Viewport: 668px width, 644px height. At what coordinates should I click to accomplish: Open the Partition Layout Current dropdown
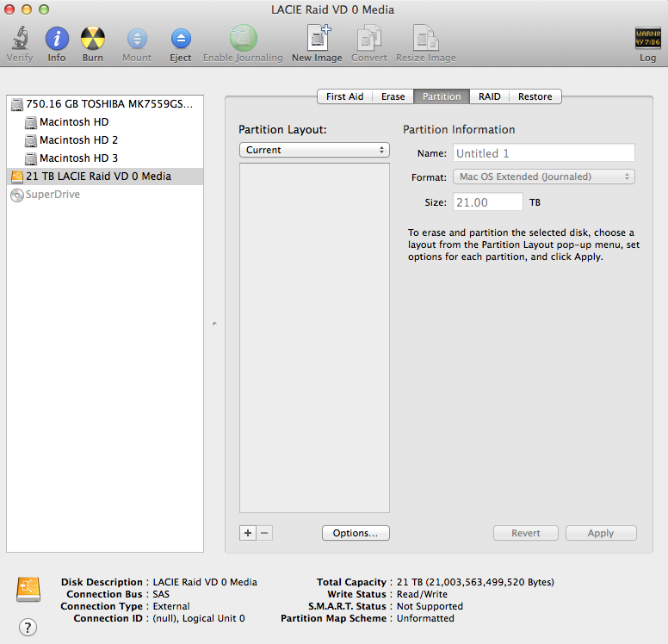click(x=314, y=150)
